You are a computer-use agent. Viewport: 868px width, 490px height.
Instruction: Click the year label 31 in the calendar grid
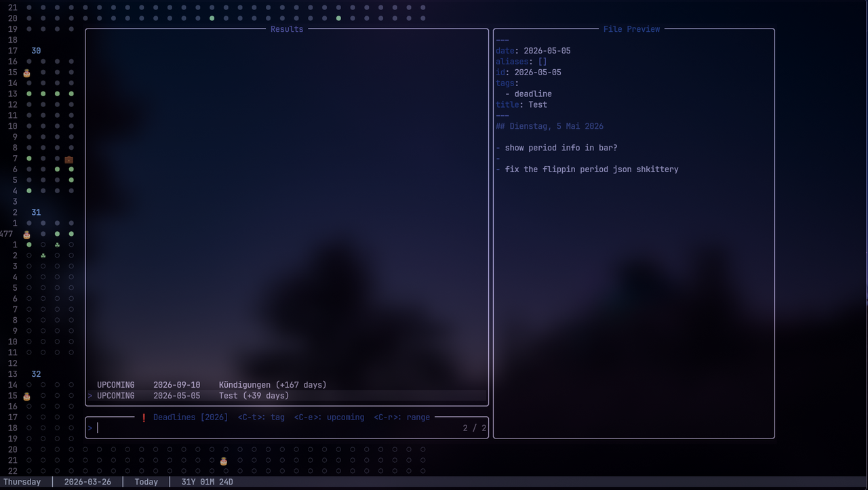tap(36, 212)
